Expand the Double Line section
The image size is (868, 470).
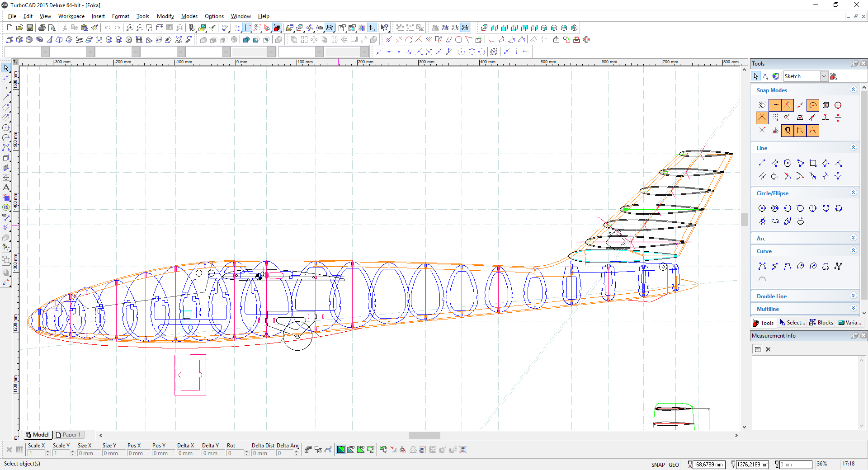tap(853, 296)
